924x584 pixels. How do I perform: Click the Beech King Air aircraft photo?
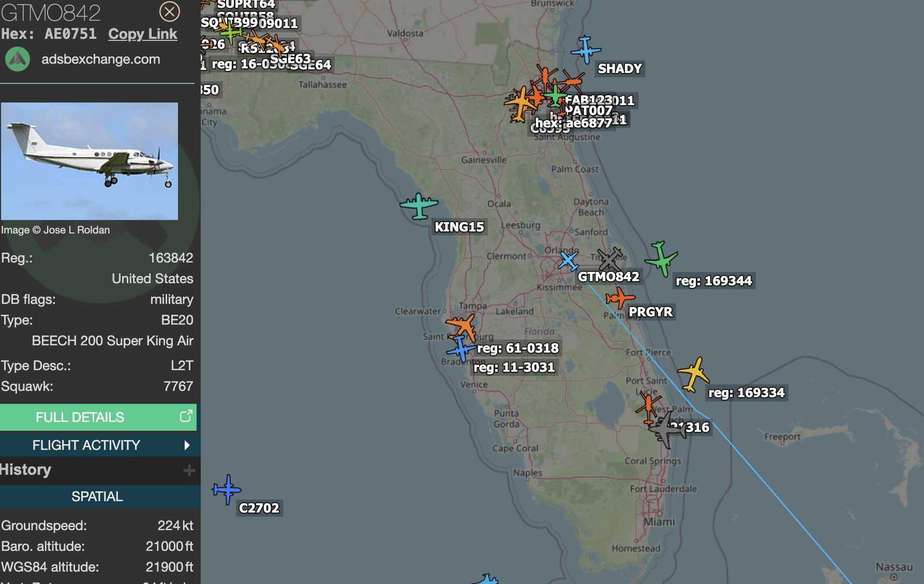point(90,161)
